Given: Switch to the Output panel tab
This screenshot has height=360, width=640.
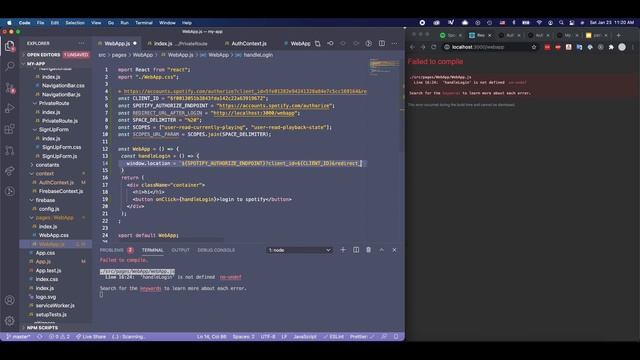Looking at the screenshot, I should click(x=180, y=250).
